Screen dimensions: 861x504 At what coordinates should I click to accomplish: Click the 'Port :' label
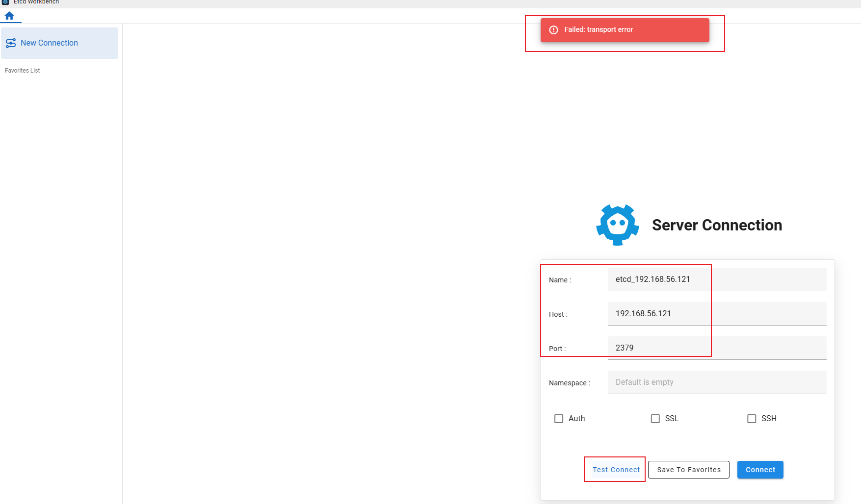557,349
